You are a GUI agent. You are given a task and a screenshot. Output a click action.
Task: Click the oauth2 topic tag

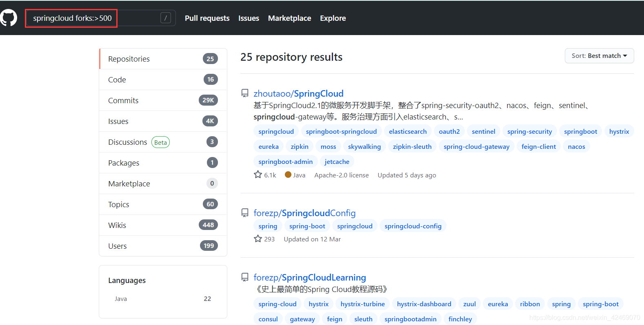449,131
